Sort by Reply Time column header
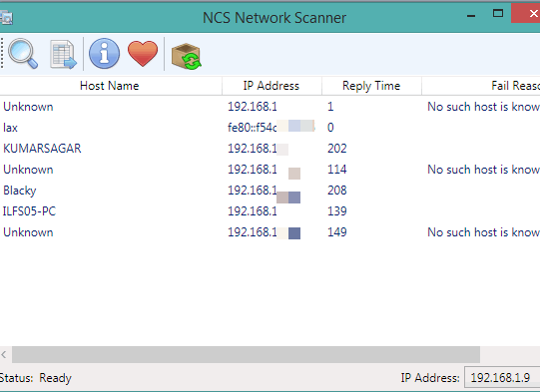 [x=371, y=86]
